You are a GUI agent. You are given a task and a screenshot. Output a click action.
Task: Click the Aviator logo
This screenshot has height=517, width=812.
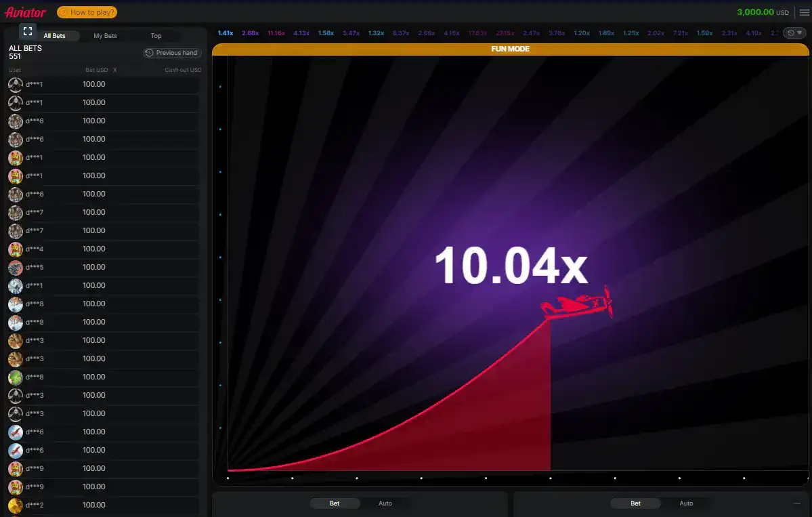26,12
